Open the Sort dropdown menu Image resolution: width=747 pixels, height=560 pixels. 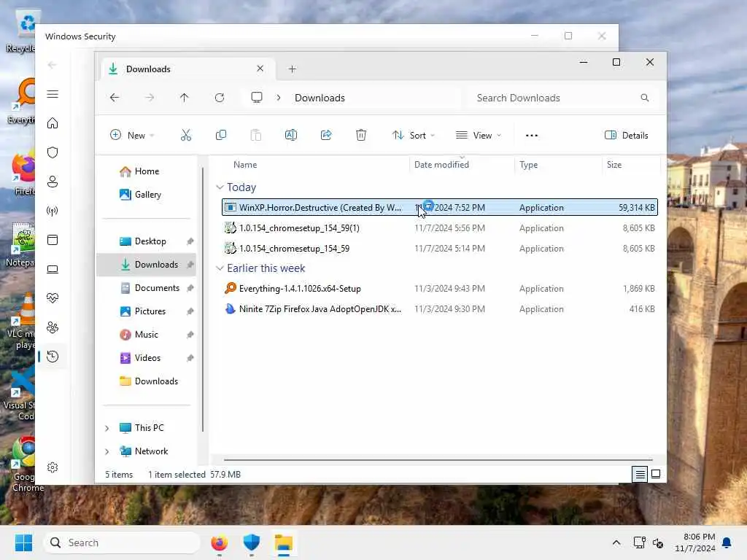click(x=414, y=135)
